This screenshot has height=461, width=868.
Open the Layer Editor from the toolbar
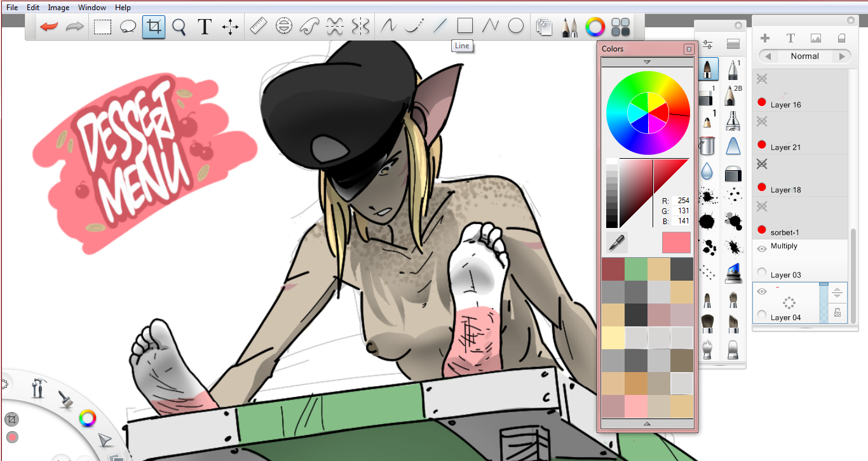pyautogui.click(x=544, y=27)
